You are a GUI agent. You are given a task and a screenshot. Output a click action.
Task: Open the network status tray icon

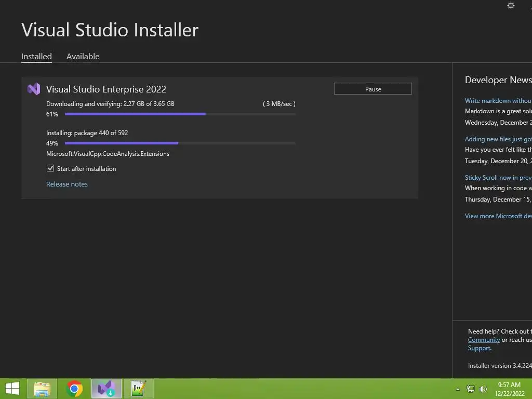tap(471, 389)
